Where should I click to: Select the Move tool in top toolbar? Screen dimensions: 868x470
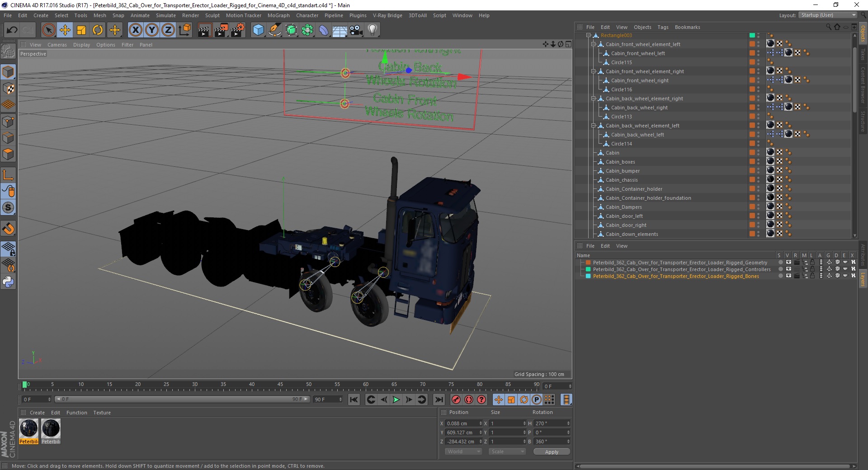point(65,30)
